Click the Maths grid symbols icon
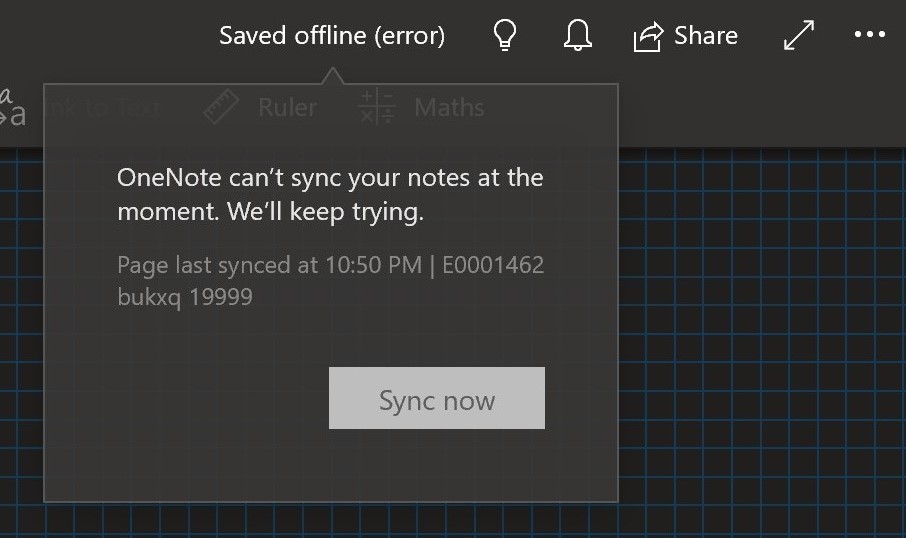Viewport: 906px width, 538px height. [x=377, y=106]
